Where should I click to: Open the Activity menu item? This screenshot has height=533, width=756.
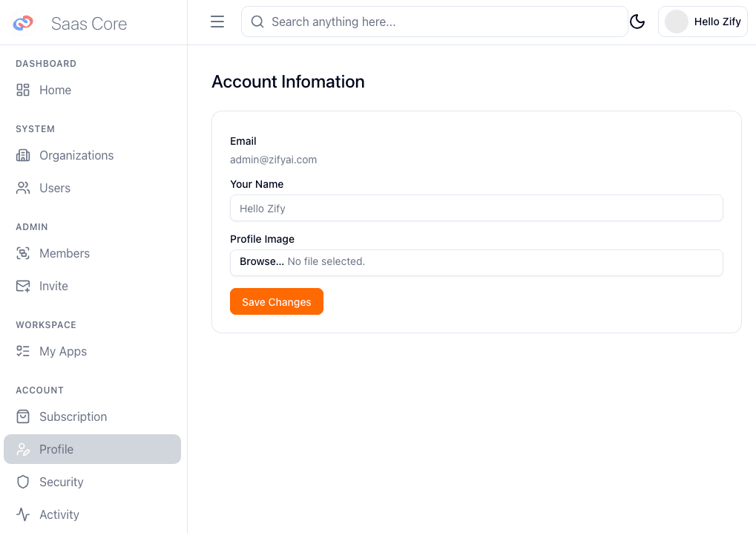pos(59,514)
